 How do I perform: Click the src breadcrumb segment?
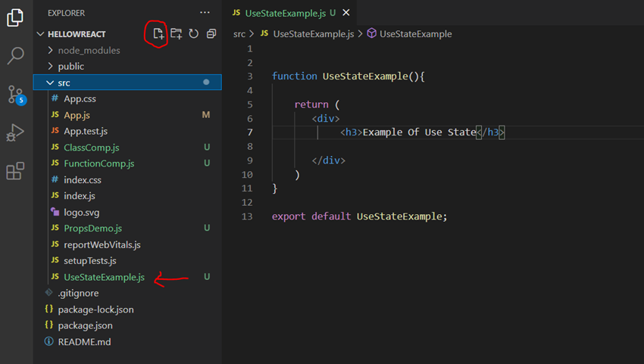pyautogui.click(x=239, y=34)
